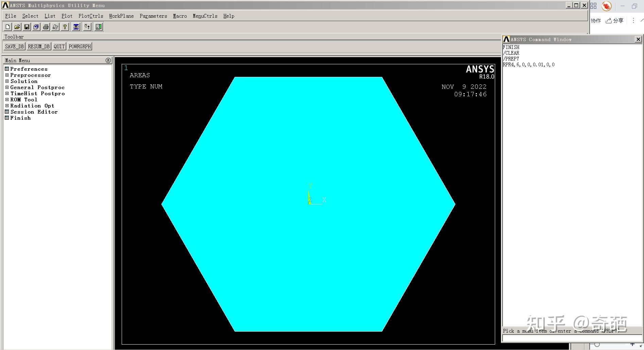This screenshot has height=350, width=644.
Task: Open the Report Generator toolbar icon
Action: coord(98,27)
